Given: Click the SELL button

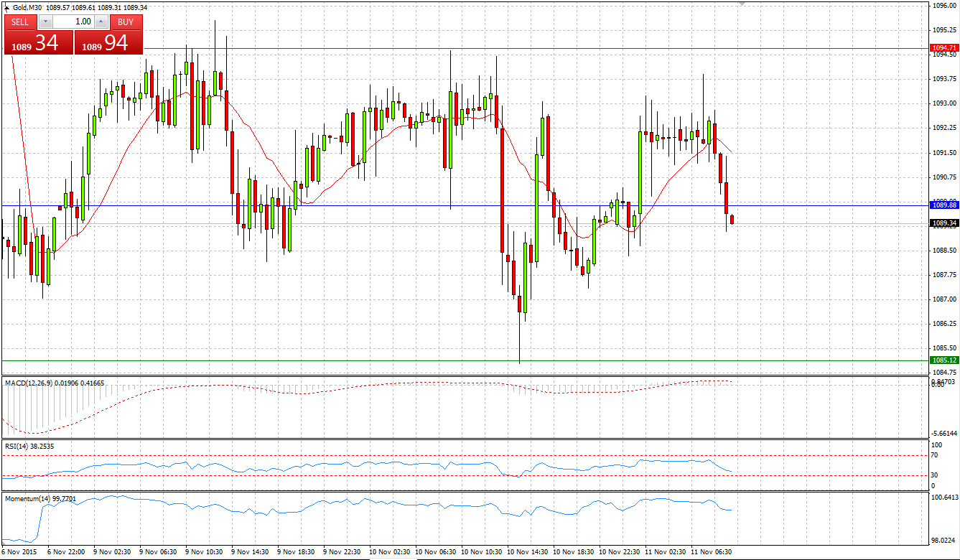Looking at the screenshot, I should [x=20, y=22].
